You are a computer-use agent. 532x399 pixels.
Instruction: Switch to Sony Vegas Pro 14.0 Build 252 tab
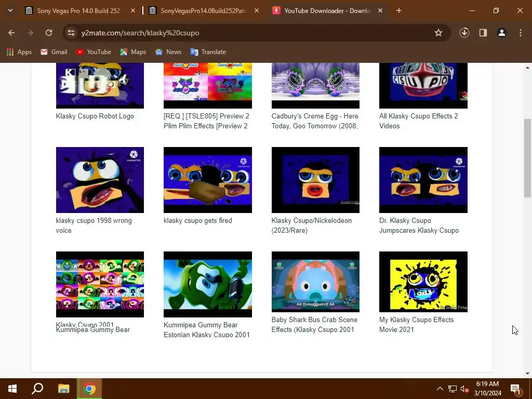click(78, 11)
